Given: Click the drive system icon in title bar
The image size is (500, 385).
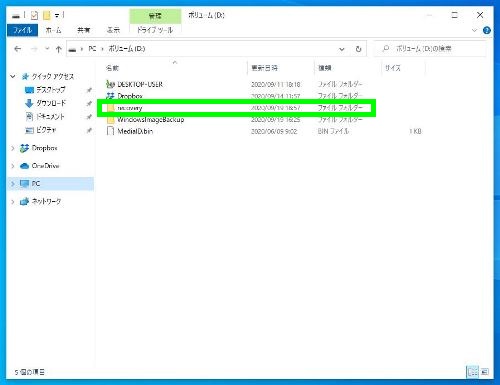Looking at the screenshot, I should (x=16, y=16).
